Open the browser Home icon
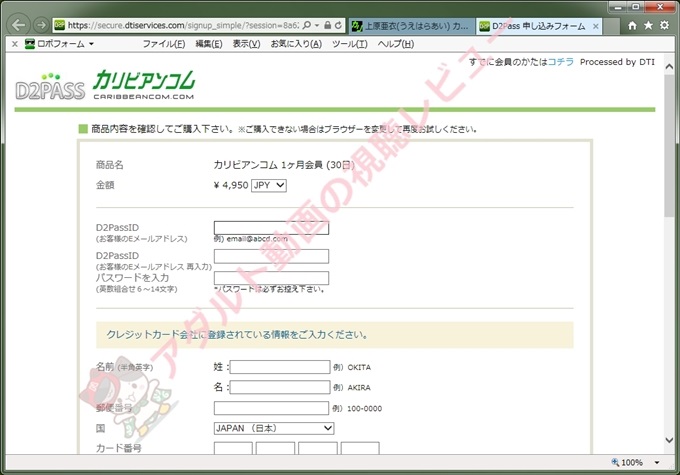This screenshot has height=475, width=680. (x=632, y=26)
